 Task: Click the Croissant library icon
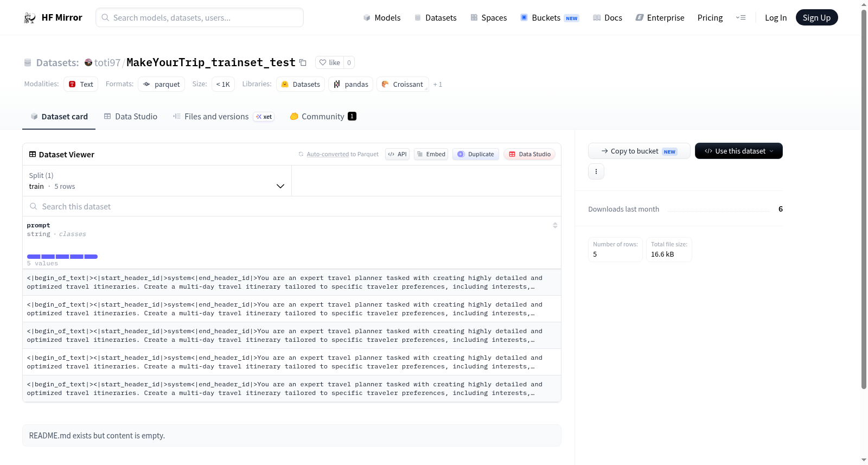click(x=385, y=84)
